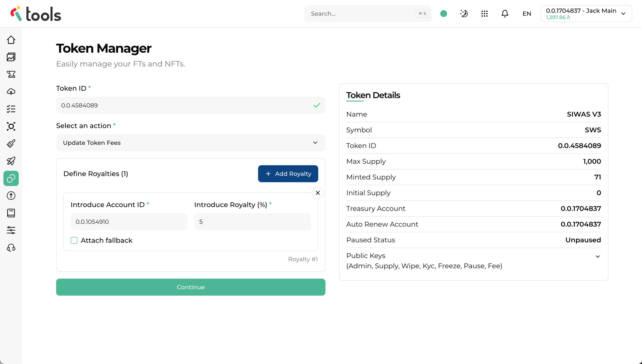
Task: Open the apps grid icon
Action: tap(484, 14)
